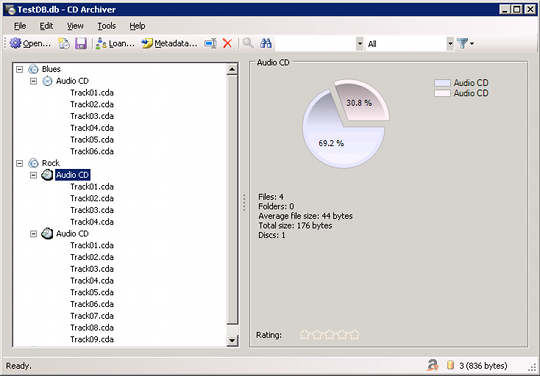Screen dimensions: 540x376
Task: Click the Audio CD disc icon under Blues
Action: (47, 81)
